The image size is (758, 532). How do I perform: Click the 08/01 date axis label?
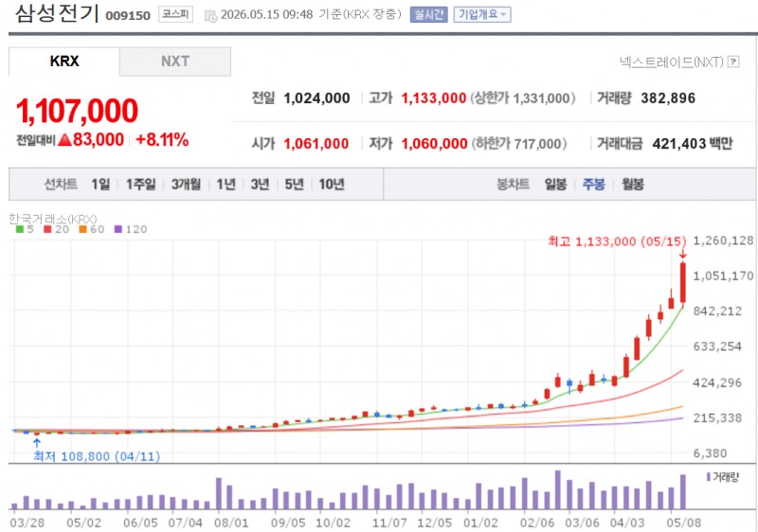tap(231, 523)
